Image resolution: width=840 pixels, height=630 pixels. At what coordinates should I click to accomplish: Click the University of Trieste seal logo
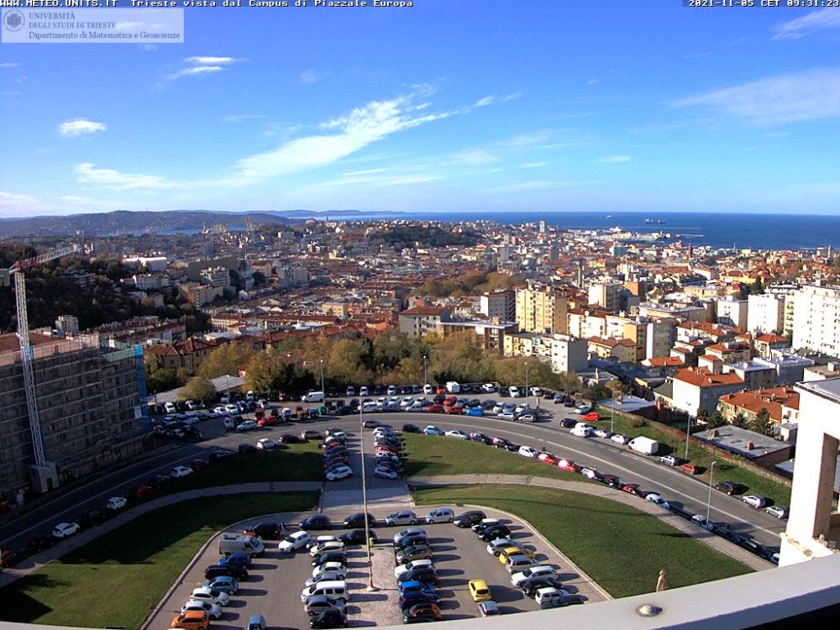pos(14,22)
